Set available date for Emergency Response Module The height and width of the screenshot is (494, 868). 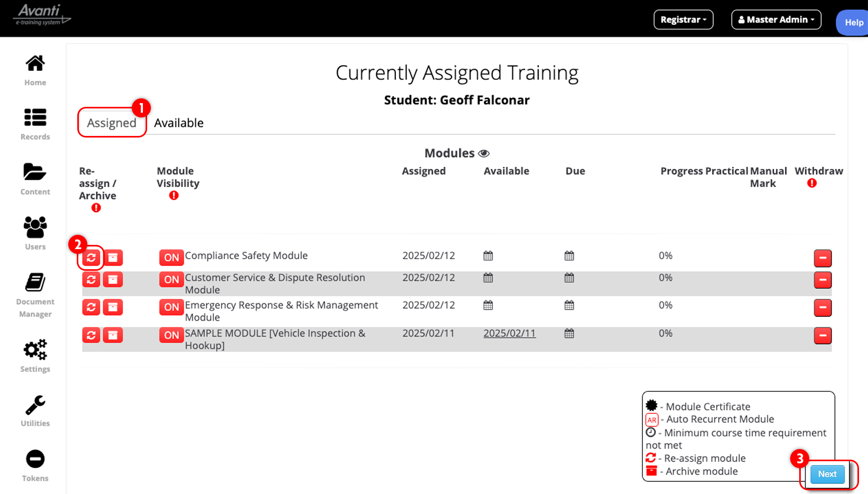click(x=488, y=305)
